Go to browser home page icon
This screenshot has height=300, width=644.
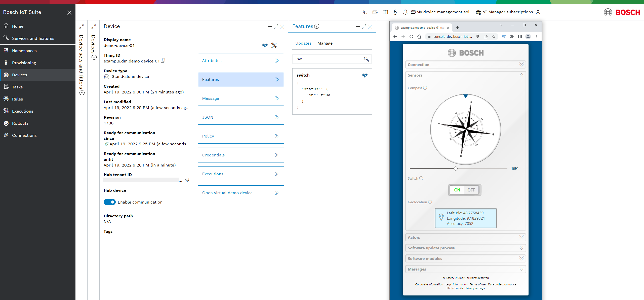pos(419,37)
